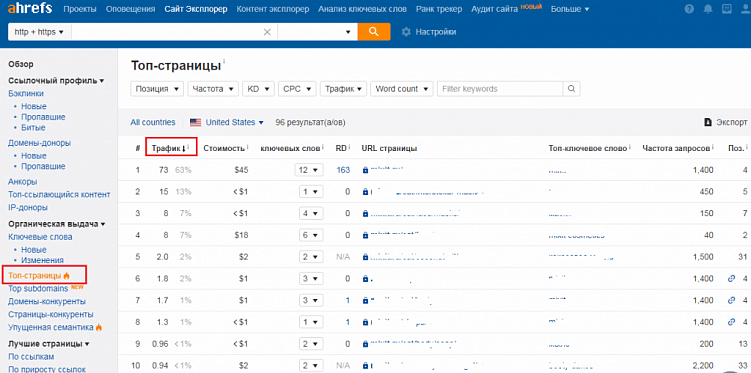Open the Трафик filter dropdown

tap(343, 89)
